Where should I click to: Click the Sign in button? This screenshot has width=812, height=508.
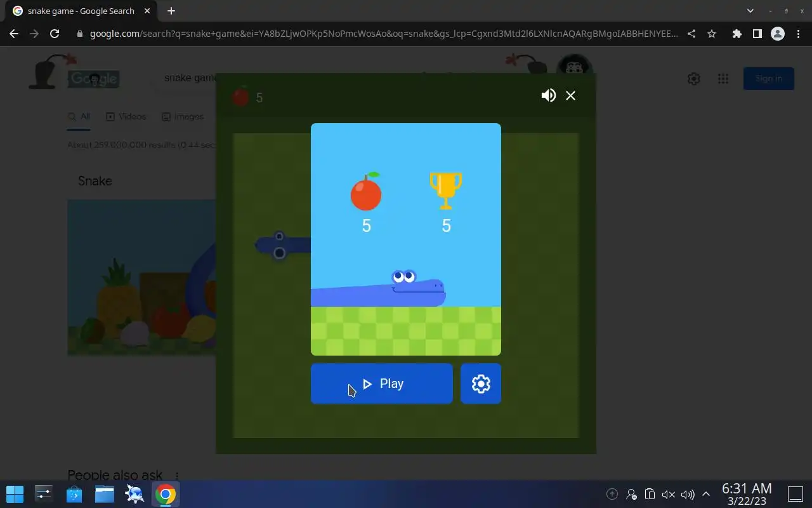769,79
